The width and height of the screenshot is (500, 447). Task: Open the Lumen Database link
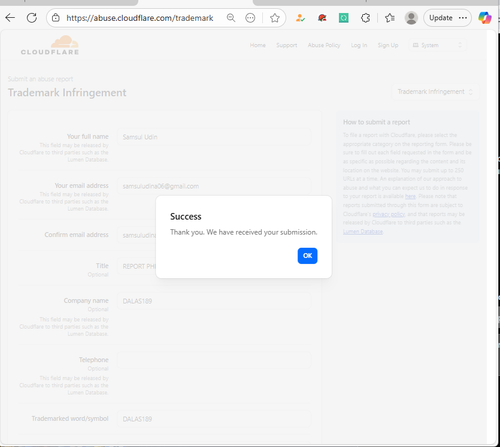click(x=363, y=232)
